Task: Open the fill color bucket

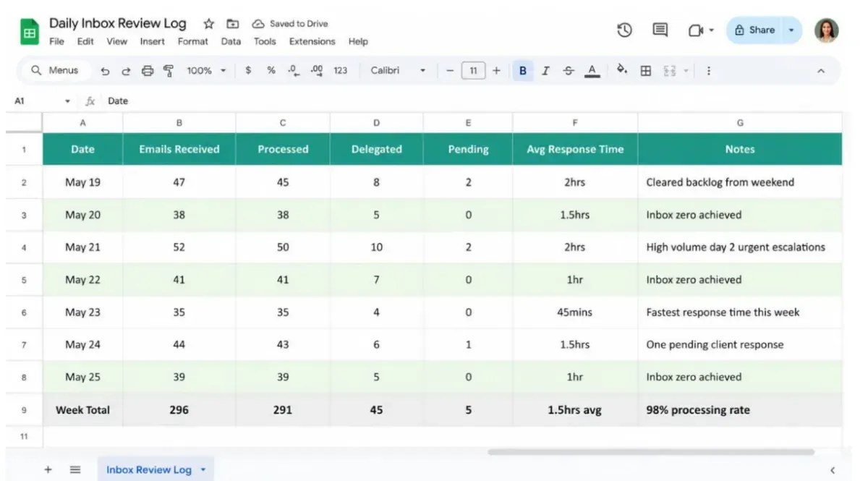Action: coord(621,71)
